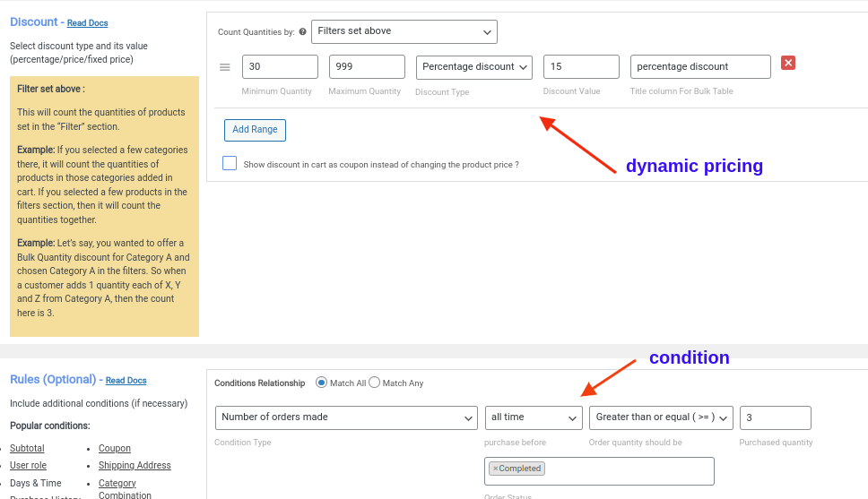
Task: Open the Rules Read Docs link
Action: pyautogui.click(x=126, y=381)
